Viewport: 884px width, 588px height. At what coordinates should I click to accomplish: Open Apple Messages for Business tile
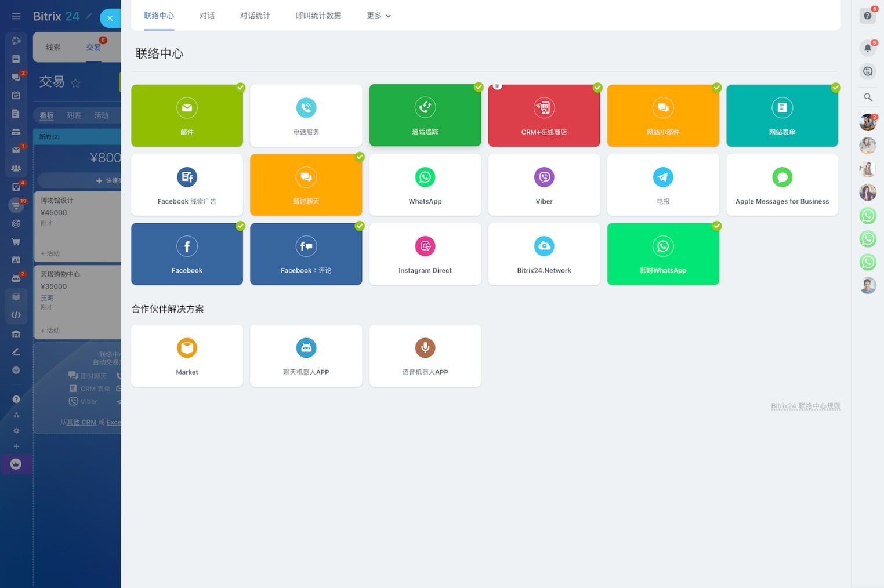click(x=782, y=184)
